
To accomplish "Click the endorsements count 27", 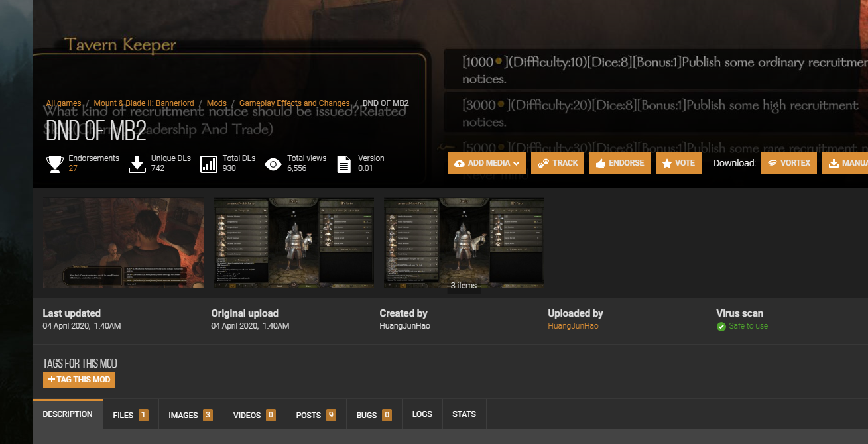I will click(73, 168).
